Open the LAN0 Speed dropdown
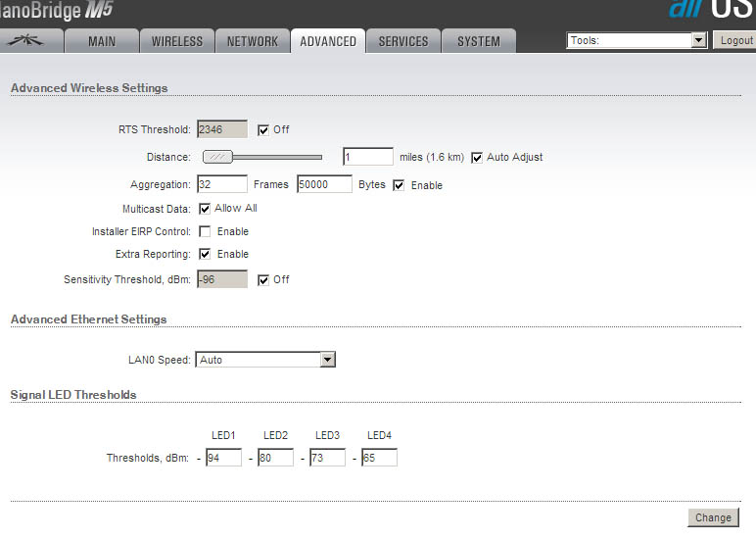756x540 pixels. 265,360
